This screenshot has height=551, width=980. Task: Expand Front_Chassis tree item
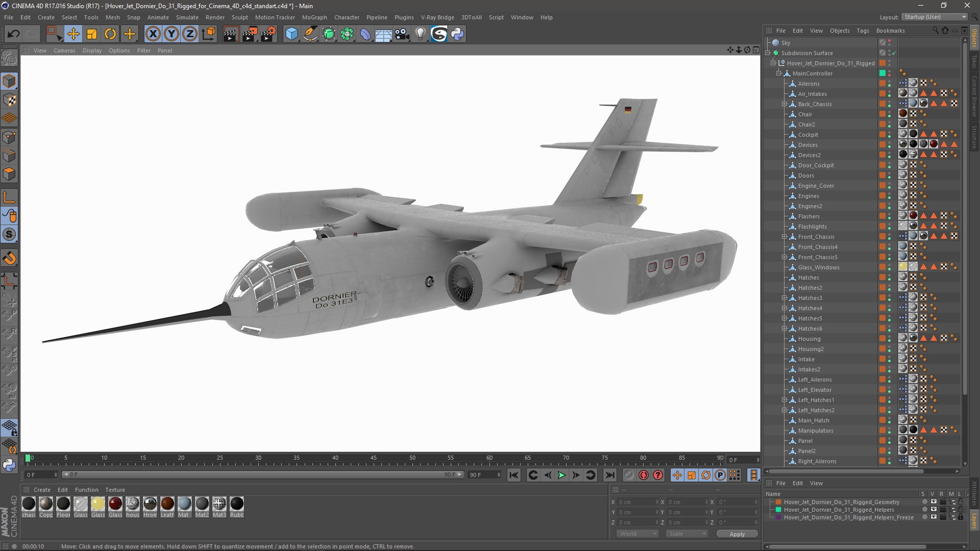coord(785,237)
